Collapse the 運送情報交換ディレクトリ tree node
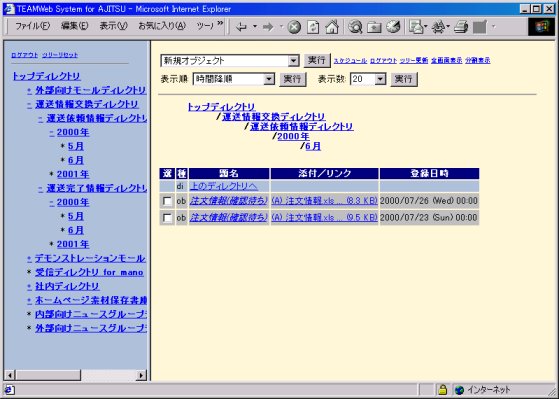Image resolution: width=559 pixels, height=399 pixels. point(29,105)
